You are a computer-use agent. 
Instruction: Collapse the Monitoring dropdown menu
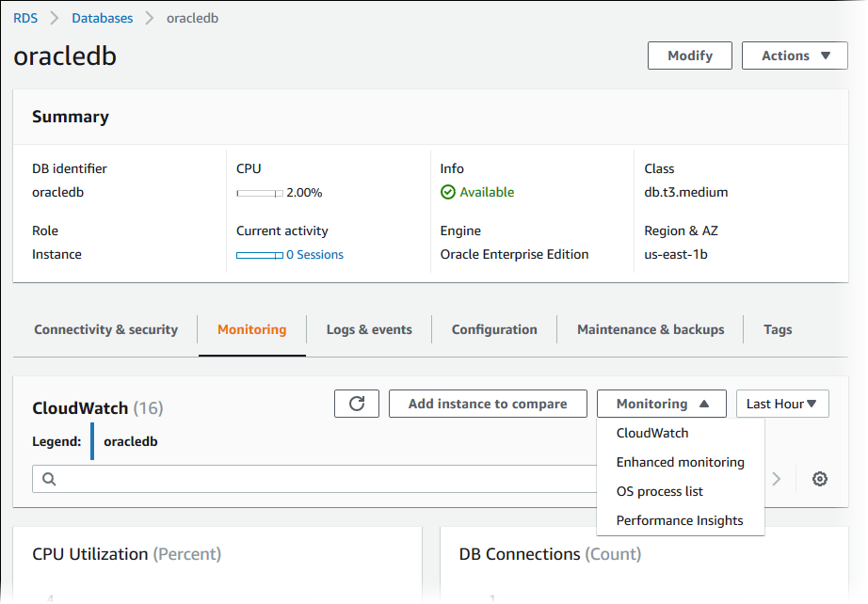click(661, 404)
